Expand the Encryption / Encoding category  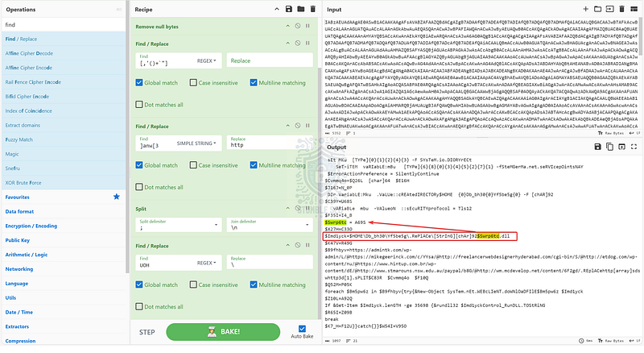64,226
